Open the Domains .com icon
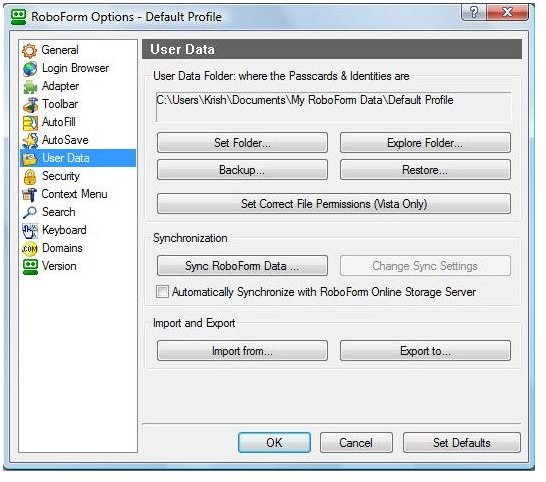The image size is (546, 482). pyautogui.click(x=30, y=249)
